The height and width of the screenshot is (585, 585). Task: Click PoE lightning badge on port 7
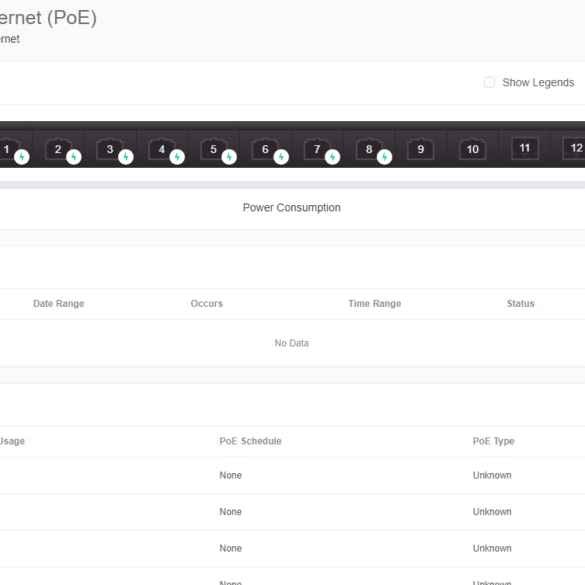(x=332, y=157)
